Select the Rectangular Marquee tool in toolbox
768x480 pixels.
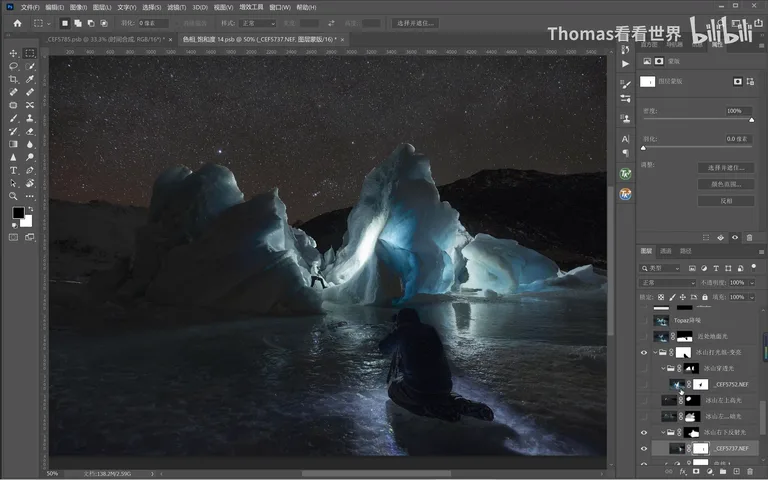click(x=30, y=53)
